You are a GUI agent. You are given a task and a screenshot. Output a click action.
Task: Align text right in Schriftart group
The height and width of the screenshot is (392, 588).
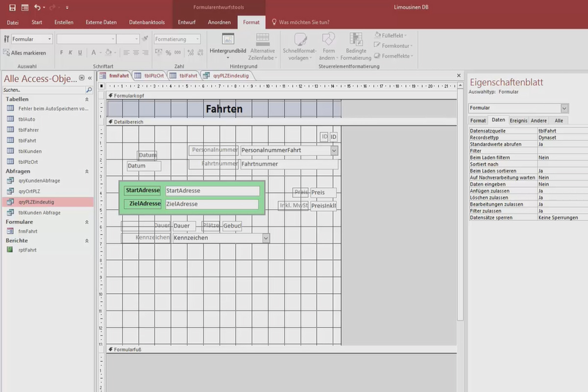[x=146, y=52]
